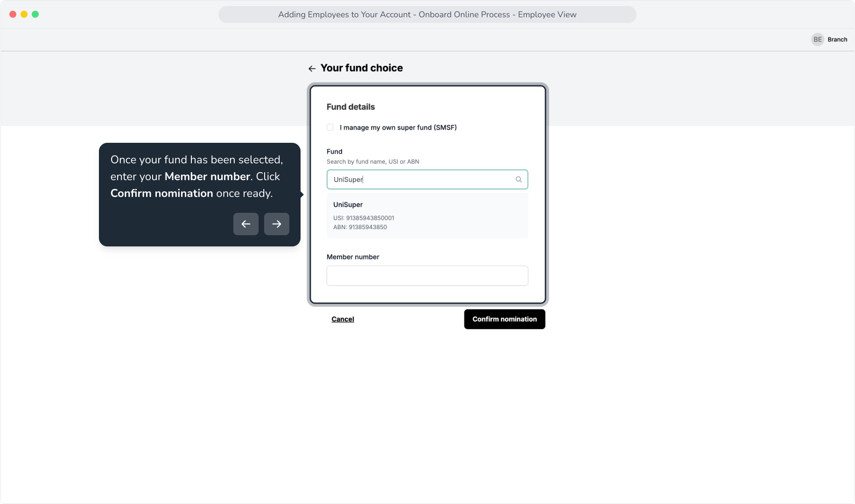Select the UniSuper search result
The height and width of the screenshot is (504, 855).
[427, 216]
